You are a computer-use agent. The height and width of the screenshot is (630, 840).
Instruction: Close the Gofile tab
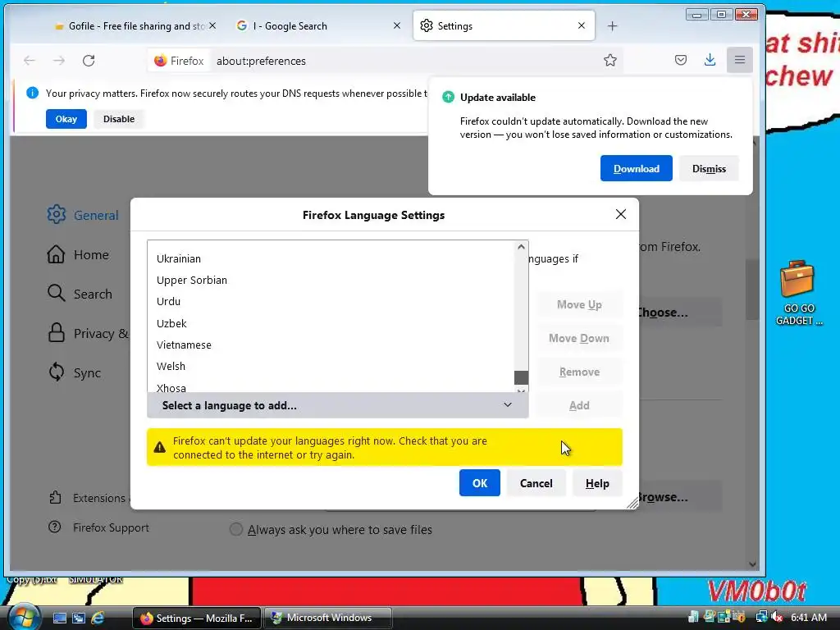coord(212,25)
